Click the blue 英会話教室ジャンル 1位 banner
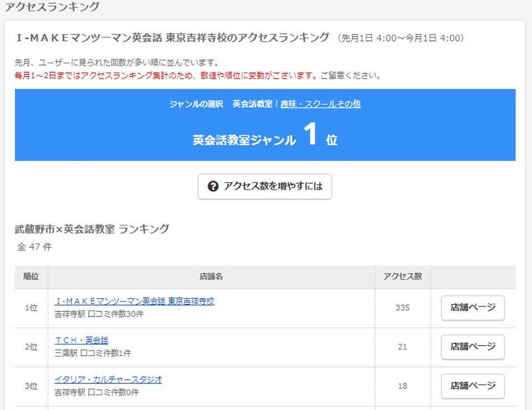 tap(265, 136)
